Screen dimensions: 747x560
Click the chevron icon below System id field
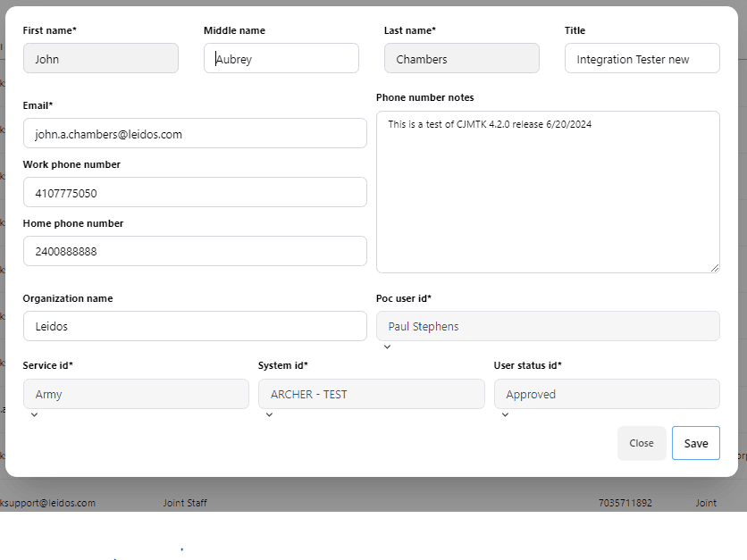(269, 414)
